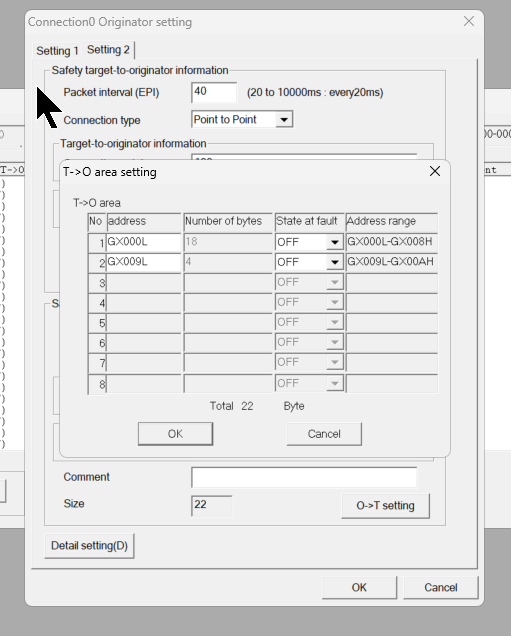
Task: Click the 'Address range' column header
Action: pos(392,221)
